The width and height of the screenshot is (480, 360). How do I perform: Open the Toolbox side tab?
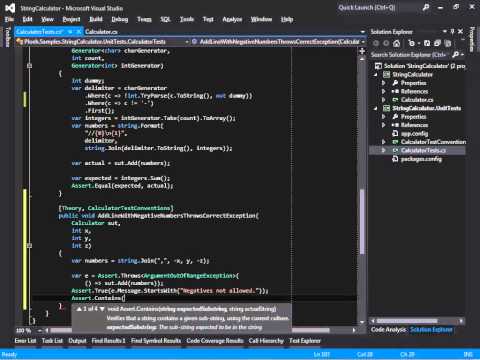point(8,37)
